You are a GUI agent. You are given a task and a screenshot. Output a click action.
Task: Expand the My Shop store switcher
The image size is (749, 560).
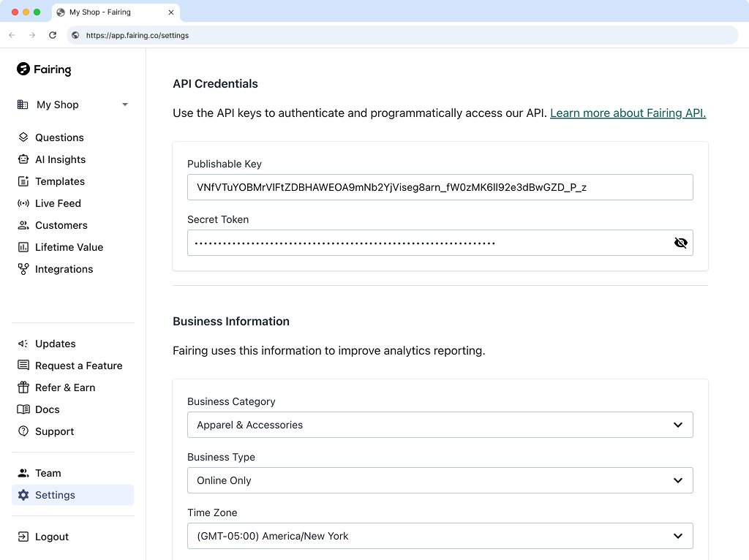(72, 105)
